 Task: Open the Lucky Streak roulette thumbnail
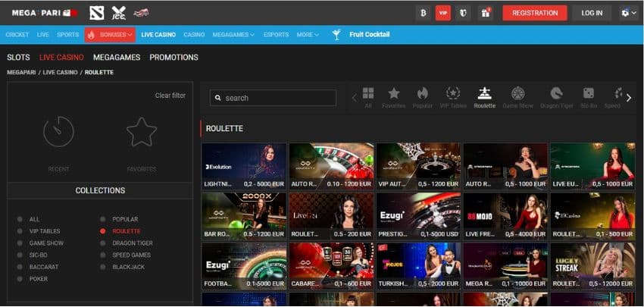coord(593,266)
